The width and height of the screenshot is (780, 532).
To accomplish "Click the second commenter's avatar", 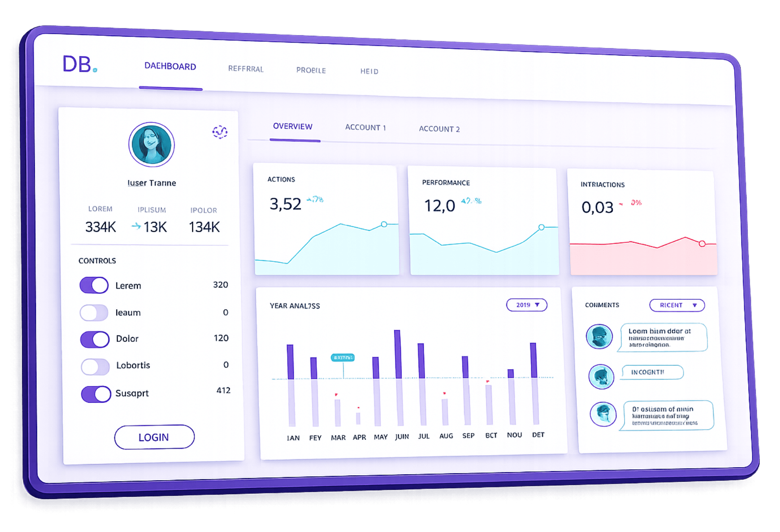I will pos(601,377).
